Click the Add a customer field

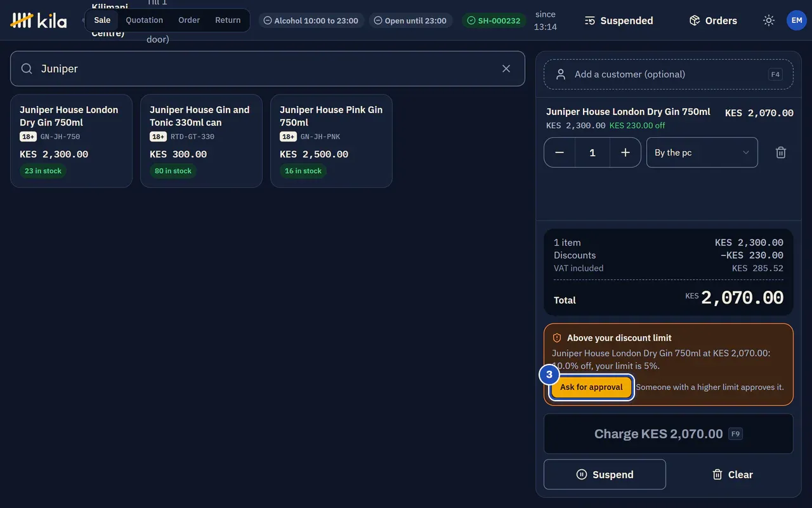point(669,74)
